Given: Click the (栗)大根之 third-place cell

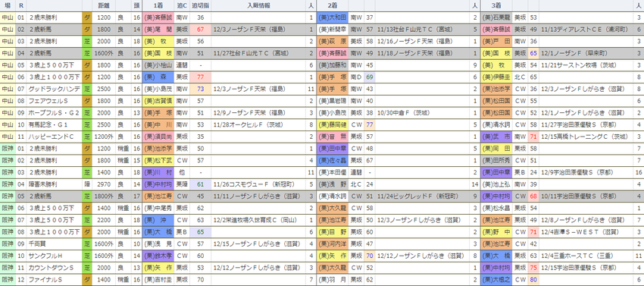Looking at the screenshot, I should click(x=496, y=280).
